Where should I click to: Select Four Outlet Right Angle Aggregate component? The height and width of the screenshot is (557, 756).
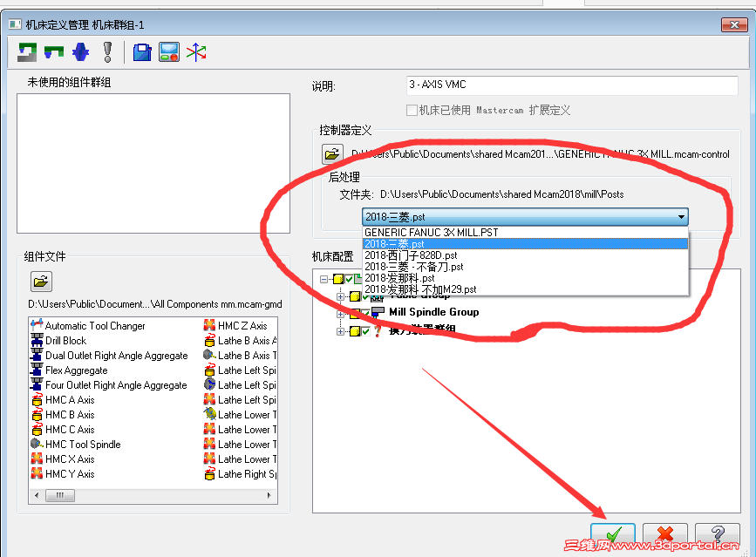point(108,385)
